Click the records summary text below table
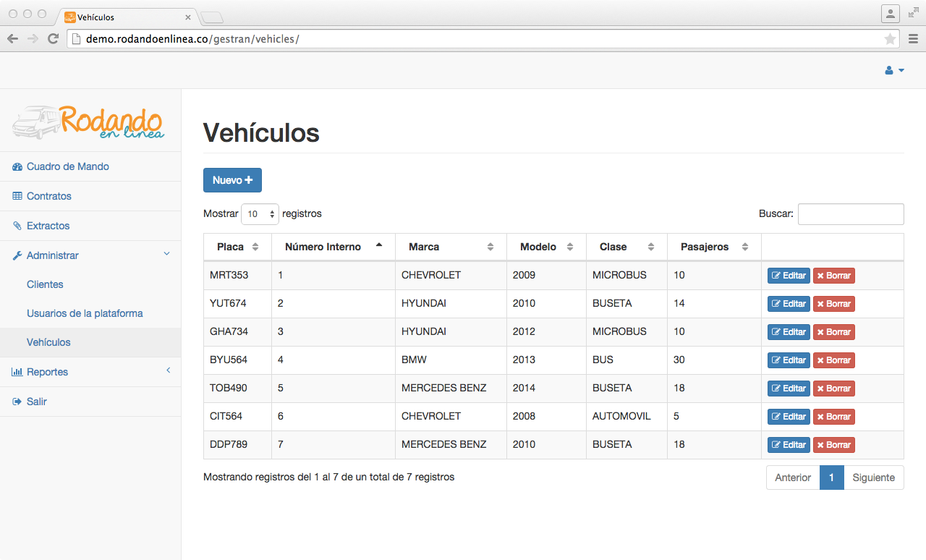This screenshot has height=560, width=926. pos(328,477)
